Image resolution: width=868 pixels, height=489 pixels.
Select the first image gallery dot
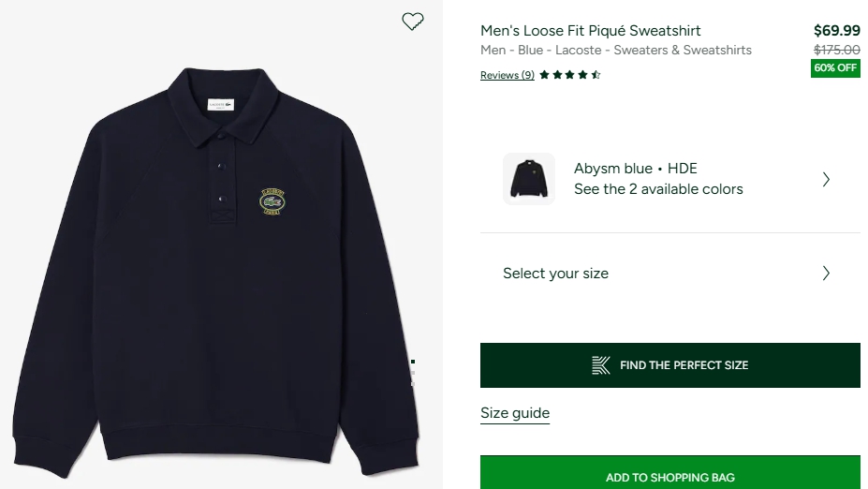click(413, 362)
